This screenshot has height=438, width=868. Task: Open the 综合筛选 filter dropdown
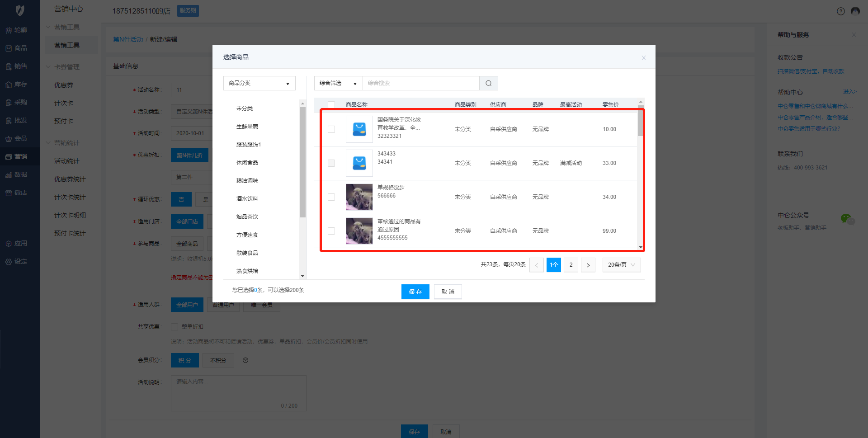338,83
